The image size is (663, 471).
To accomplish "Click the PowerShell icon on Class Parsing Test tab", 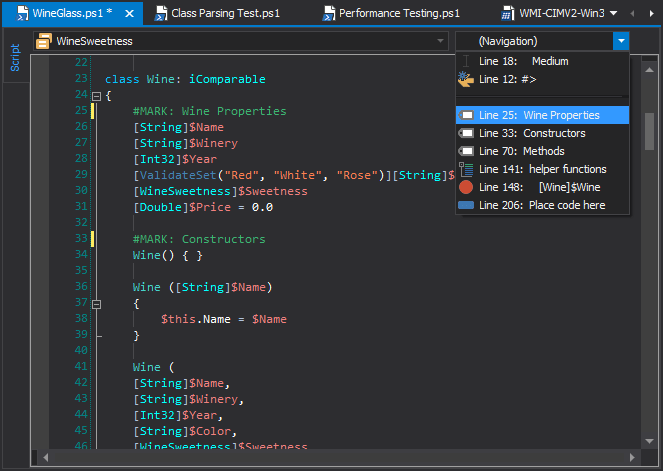I will pos(161,14).
